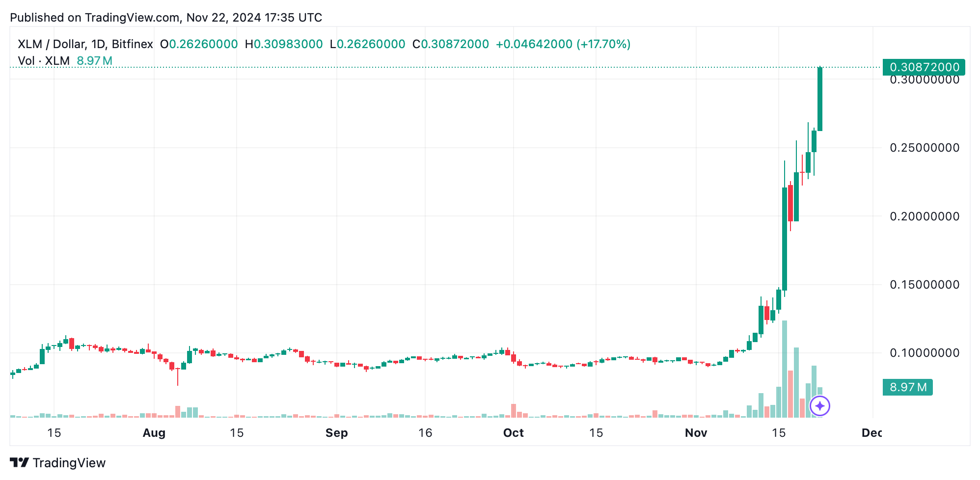Viewport: 980px width, 480px height.
Task: Click the large green breakout candle at chart right
Action: 820,98
